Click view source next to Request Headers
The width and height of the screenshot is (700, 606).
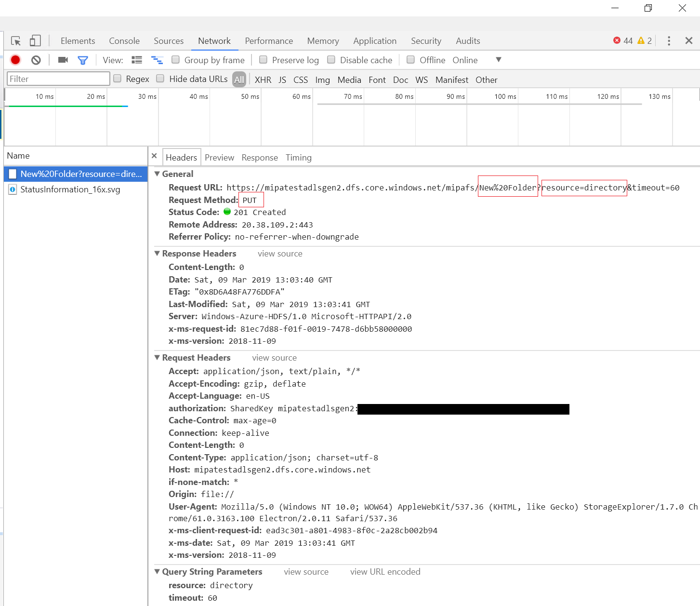[x=274, y=358]
